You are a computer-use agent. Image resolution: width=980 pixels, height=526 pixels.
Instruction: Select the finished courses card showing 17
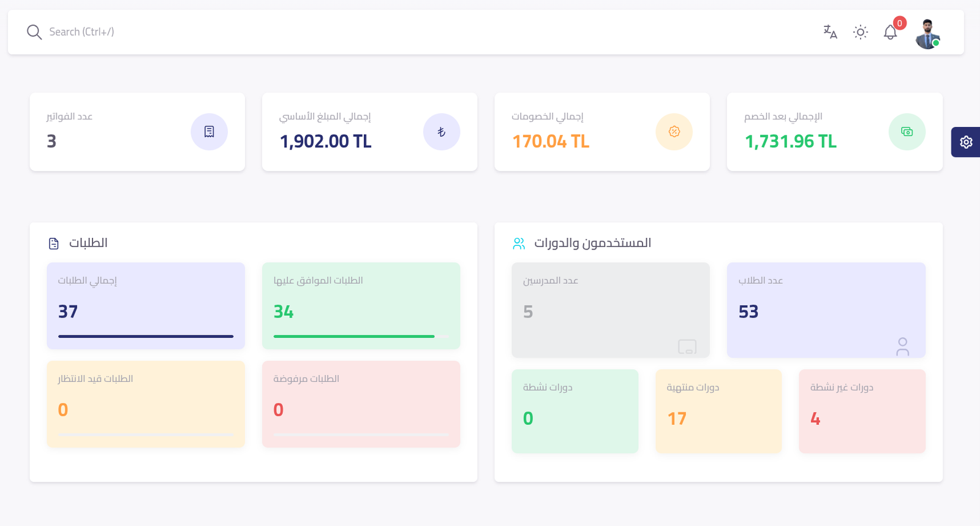pos(718,411)
